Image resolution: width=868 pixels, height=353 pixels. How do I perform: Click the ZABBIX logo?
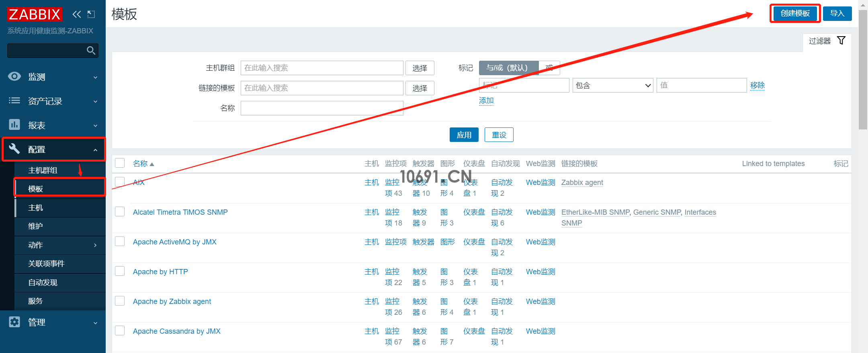coord(35,14)
